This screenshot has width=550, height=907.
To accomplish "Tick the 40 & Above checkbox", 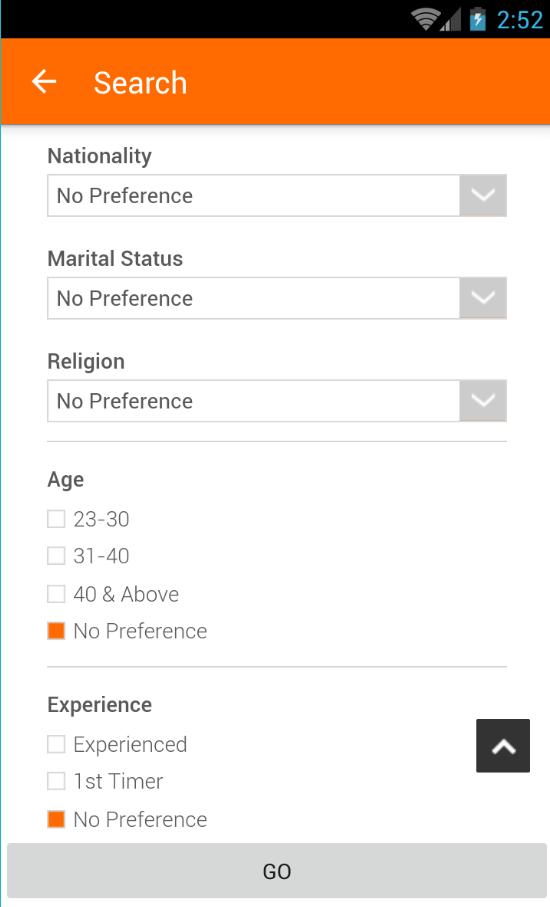I will (x=56, y=594).
